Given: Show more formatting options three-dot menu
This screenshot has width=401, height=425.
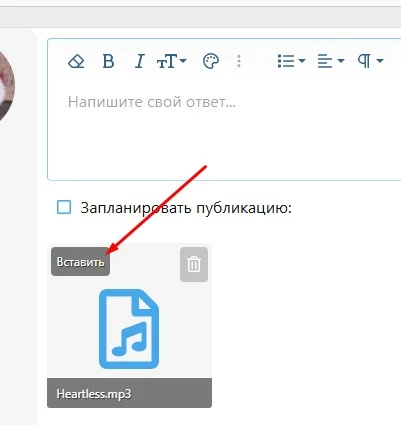Looking at the screenshot, I should (239, 61).
